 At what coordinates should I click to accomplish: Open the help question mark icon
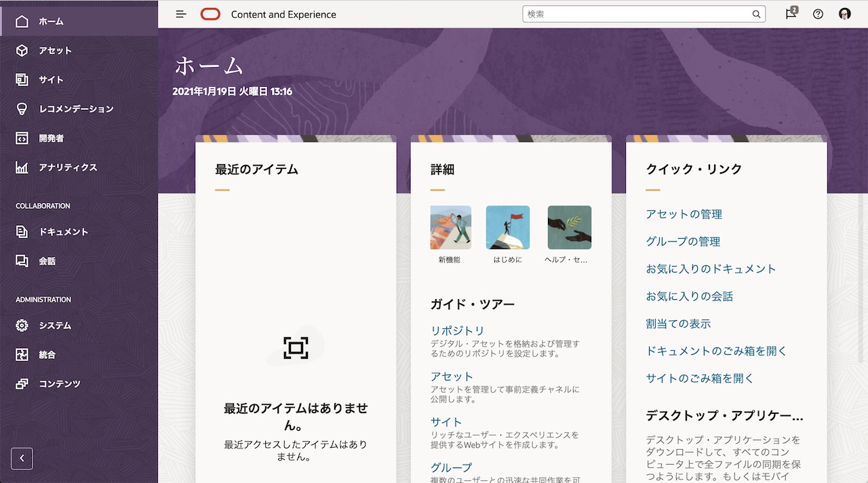(818, 14)
